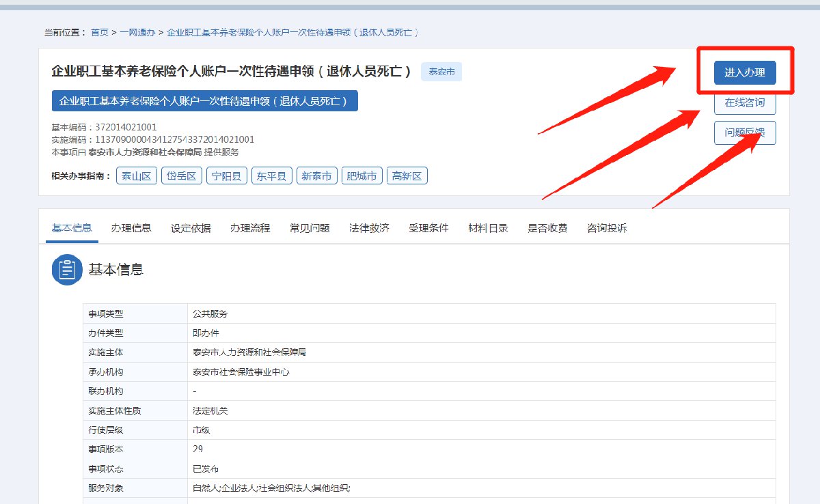Switch to 法律救济 tab
The width and height of the screenshot is (820, 504).
[x=369, y=228]
